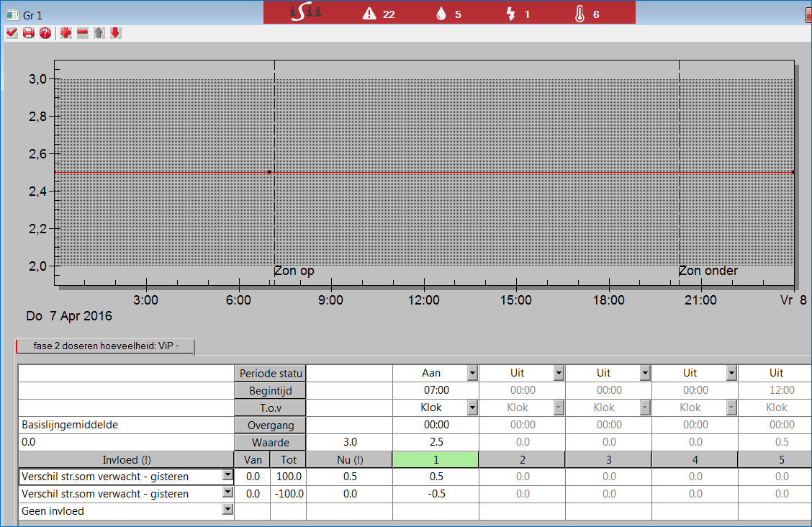812x527 pixels.
Task: Open help with the red question mark icon
Action: pos(45,33)
